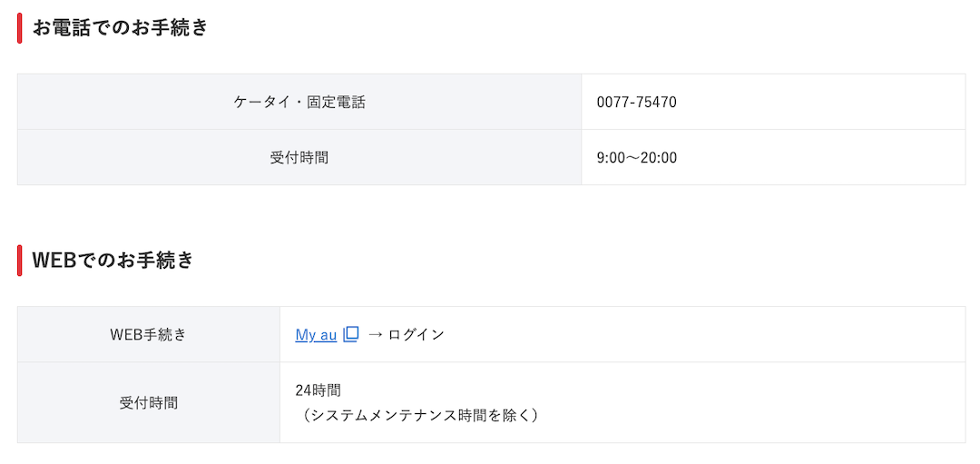
Task: Select the WEBでのお手続き heading
Action: (x=113, y=260)
